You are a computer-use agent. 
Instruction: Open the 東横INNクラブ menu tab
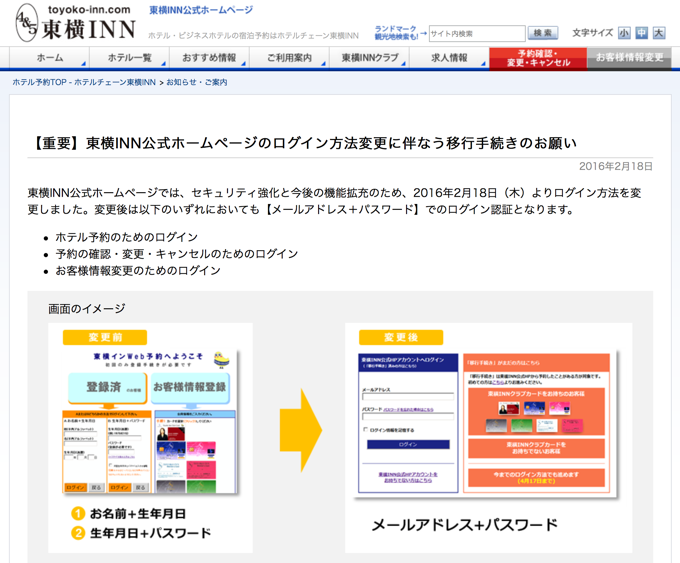pos(369,58)
